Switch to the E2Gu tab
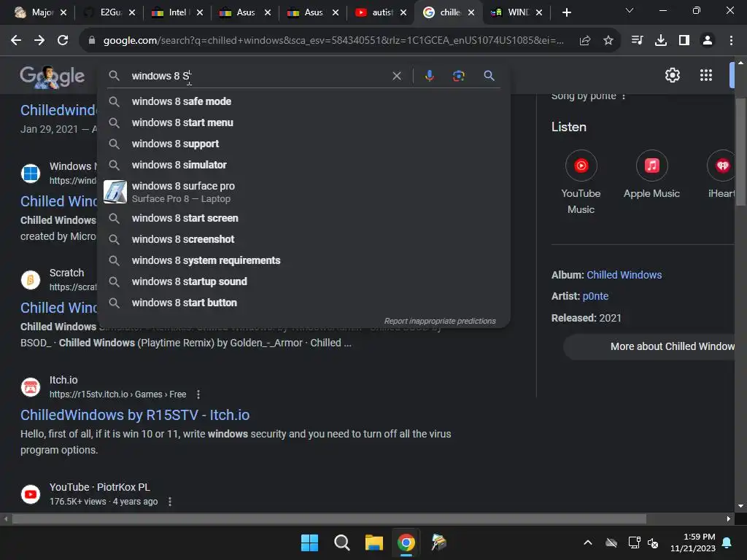Screen dimensions: 747x560 (x=109, y=12)
